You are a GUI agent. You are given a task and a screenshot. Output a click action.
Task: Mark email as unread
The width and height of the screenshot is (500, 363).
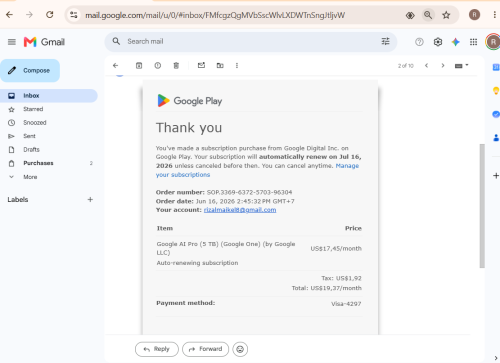click(201, 65)
